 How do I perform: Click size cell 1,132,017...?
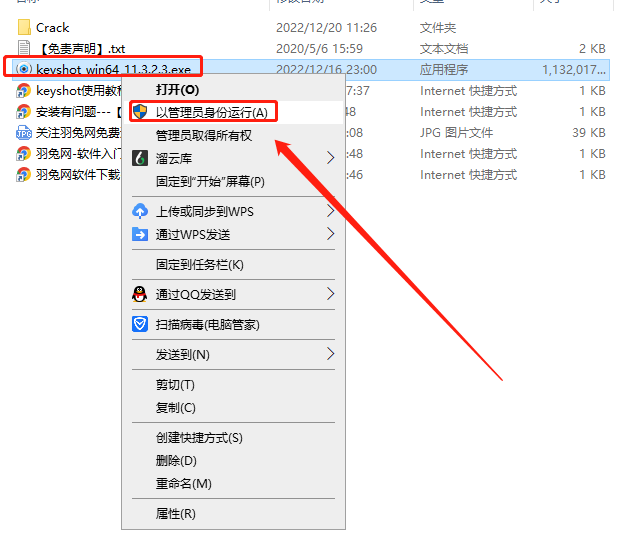tap(574, 70)
